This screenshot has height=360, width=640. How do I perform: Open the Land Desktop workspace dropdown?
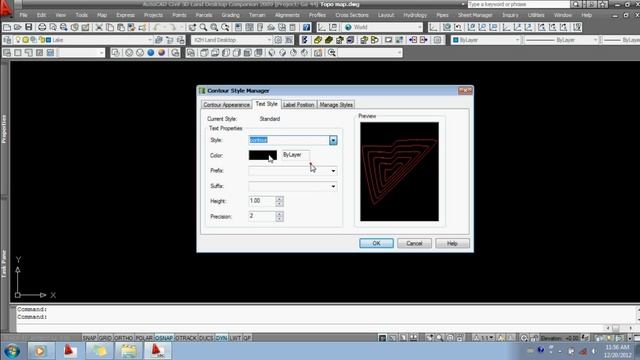269,40
